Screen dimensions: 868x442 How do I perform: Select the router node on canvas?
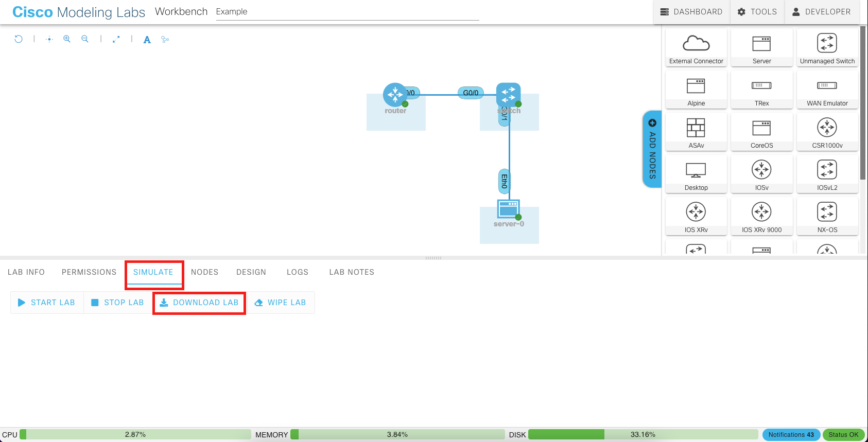(395, 95)
